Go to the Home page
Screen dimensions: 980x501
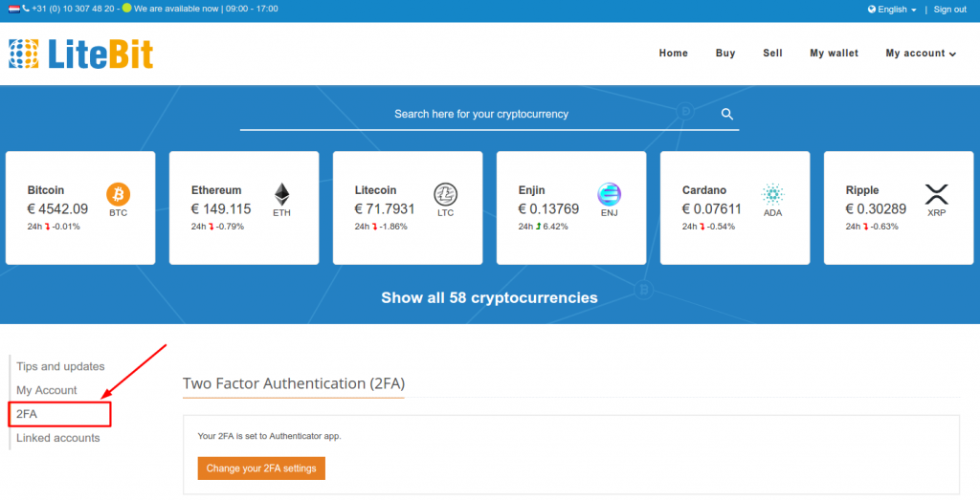[x=673, y=54]
